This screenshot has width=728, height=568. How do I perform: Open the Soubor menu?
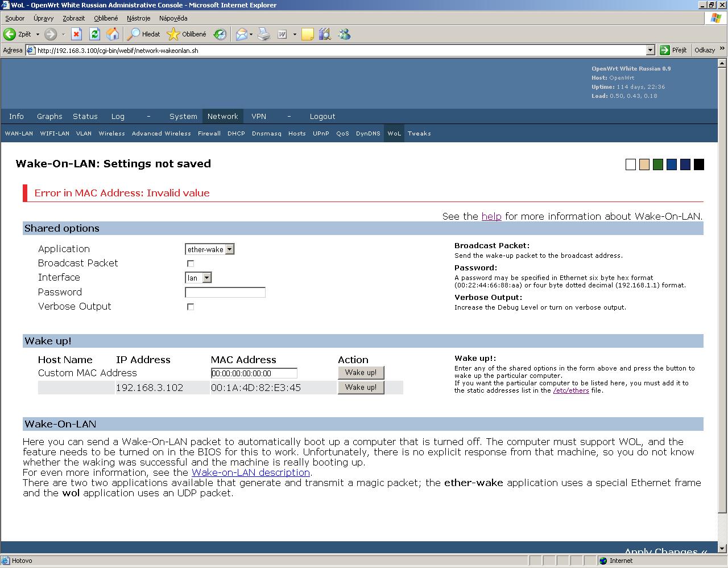15,18
